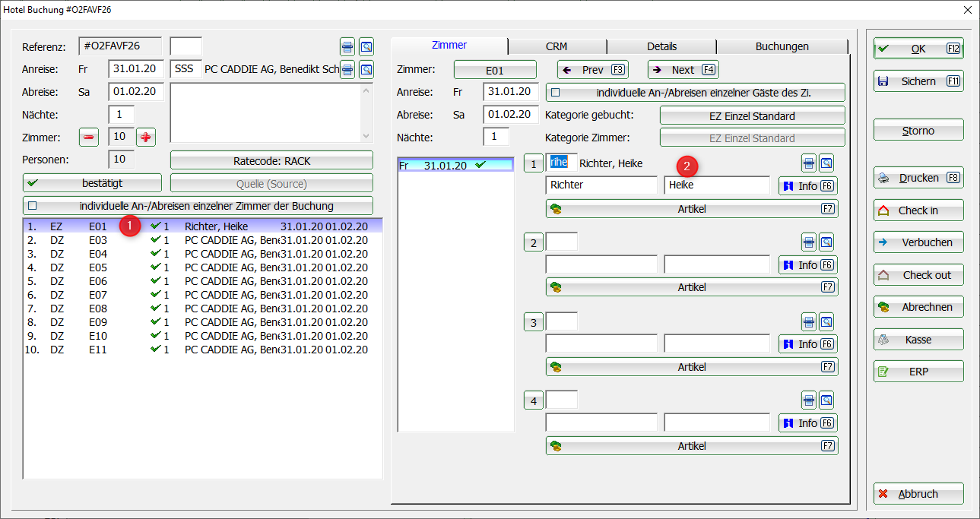Open Artikel F7 below Richter Heike

[692, 209]
